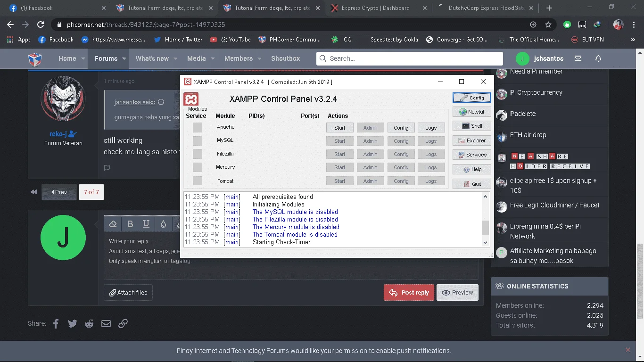The width and height of the screenshot is (644, 362).
Task: Switch to DutchyCorp Express FloodGate tab
Action: coord(486,8)
